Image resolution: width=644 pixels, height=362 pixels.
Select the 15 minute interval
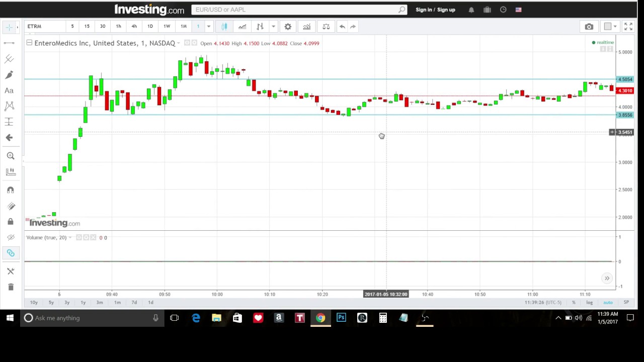(x=87, y=26)
